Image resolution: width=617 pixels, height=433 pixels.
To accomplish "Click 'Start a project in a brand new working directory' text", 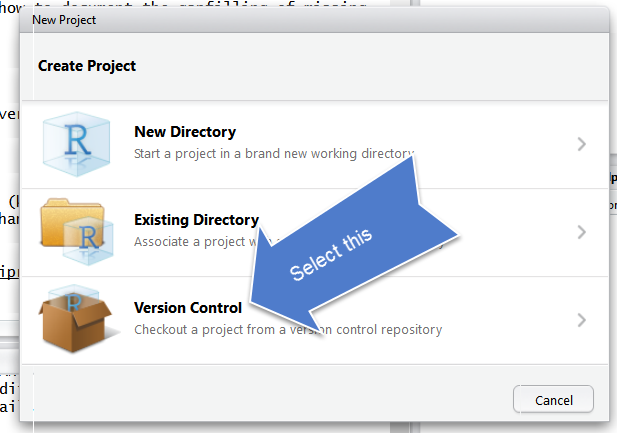I will click(274, 154).
